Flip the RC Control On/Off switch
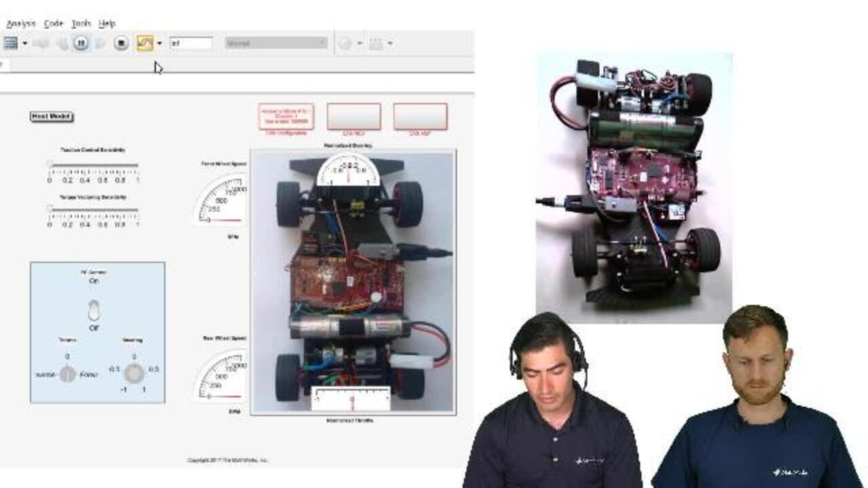This screenshot has width=868, height=488. point(94,311)
